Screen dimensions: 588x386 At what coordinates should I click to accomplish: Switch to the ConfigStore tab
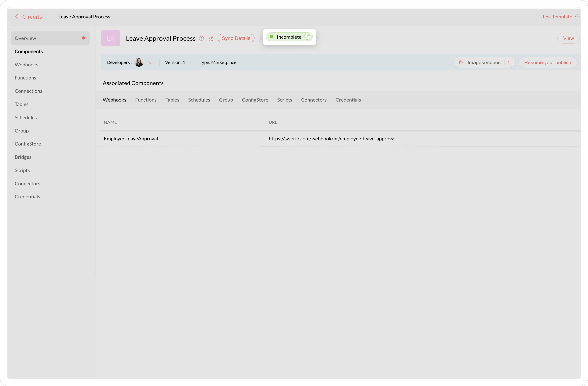tap(255, 100)
